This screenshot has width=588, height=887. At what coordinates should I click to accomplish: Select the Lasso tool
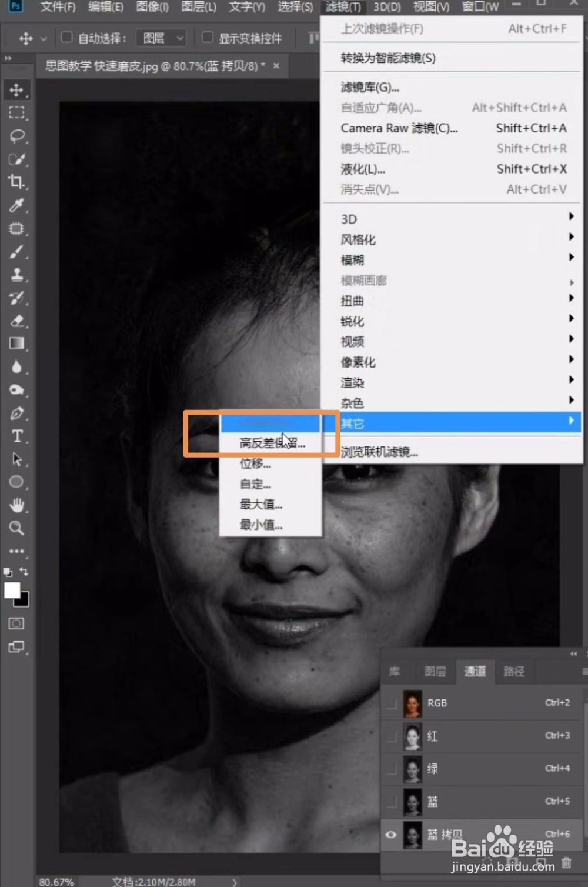pyautogui.click(x=16, y=136)
